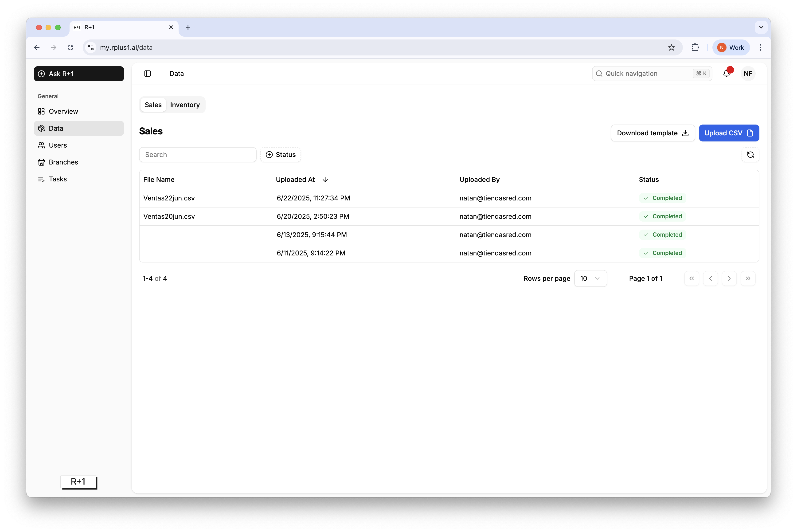Viewport: 797px width, 532px height.
Task: Click Completed badge in Ventas20jun.csv row
Action: click(x=662, y=216)
